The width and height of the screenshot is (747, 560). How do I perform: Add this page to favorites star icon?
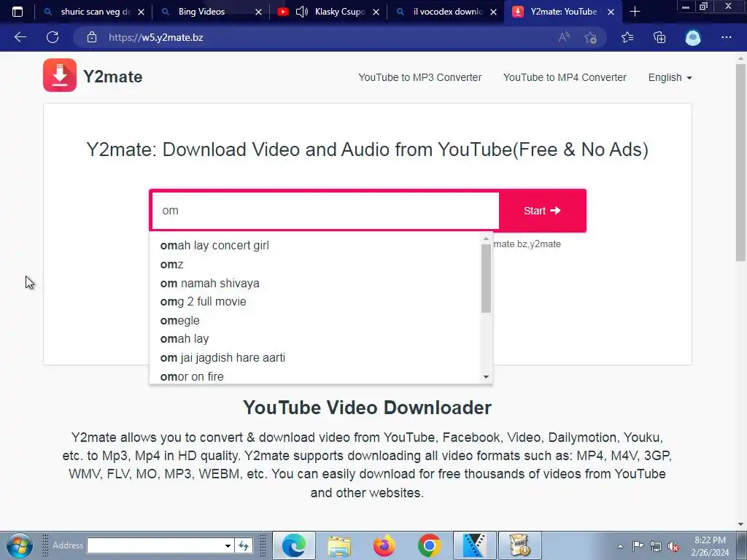tap(591, 38)
